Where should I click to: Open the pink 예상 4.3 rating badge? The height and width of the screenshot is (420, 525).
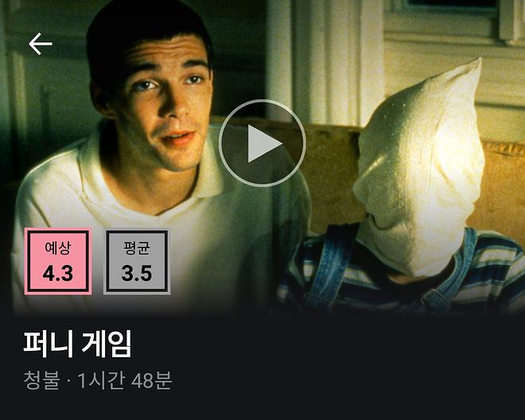[58, 261]
